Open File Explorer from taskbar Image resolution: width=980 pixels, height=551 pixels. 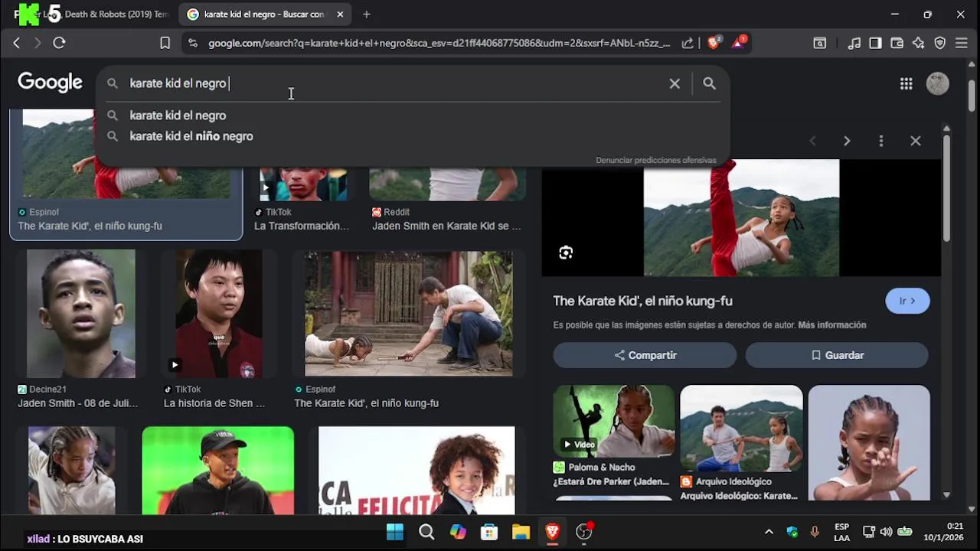[x=521, y=532]
